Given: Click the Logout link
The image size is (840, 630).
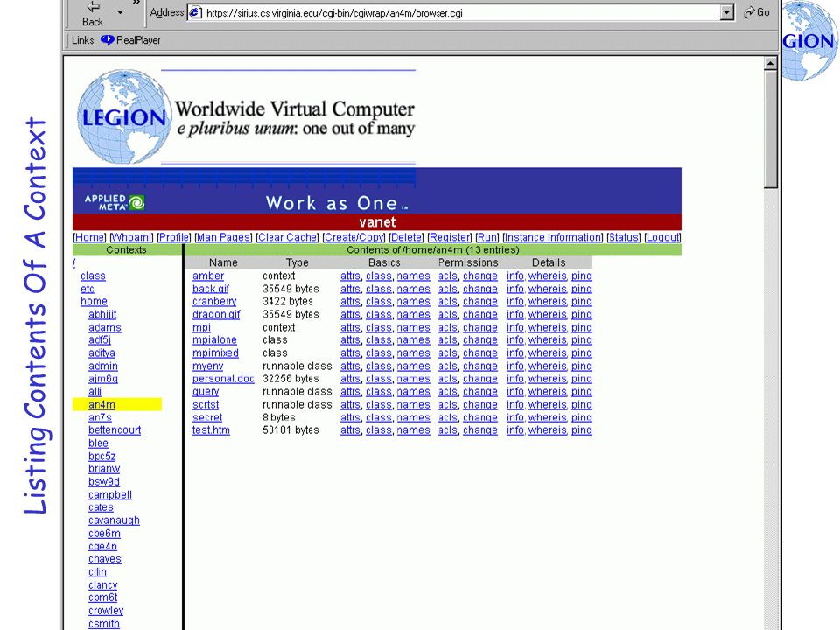Looking at the screenshot, I should pyautogui.click(x=662, y=237).
